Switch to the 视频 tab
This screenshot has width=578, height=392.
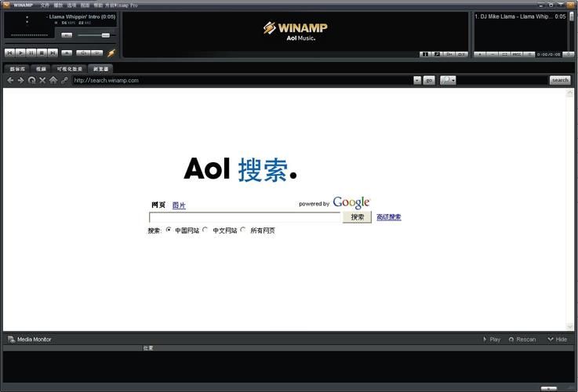coord(41,69)
